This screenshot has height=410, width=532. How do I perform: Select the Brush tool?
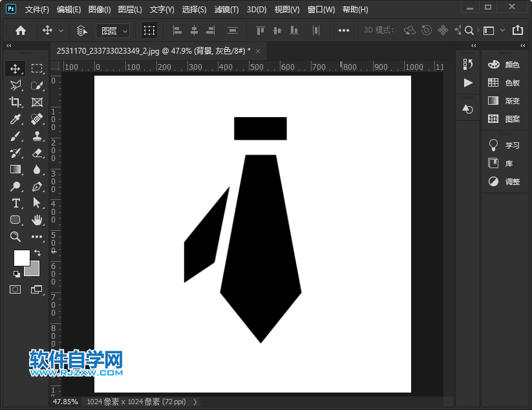[x=16, y=136]
